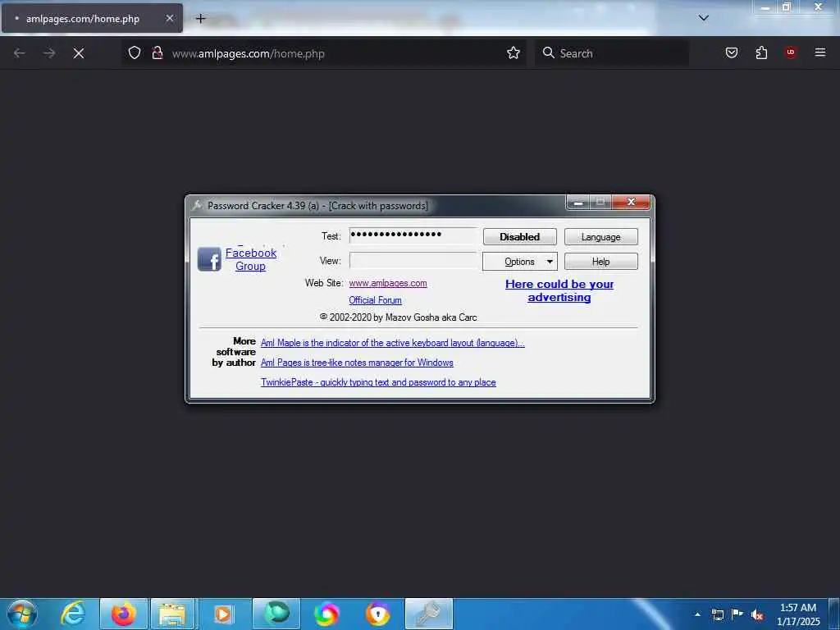Click the green globe taskbar icon
This screenshot has width=840, height=630.
tap(276, 614)
